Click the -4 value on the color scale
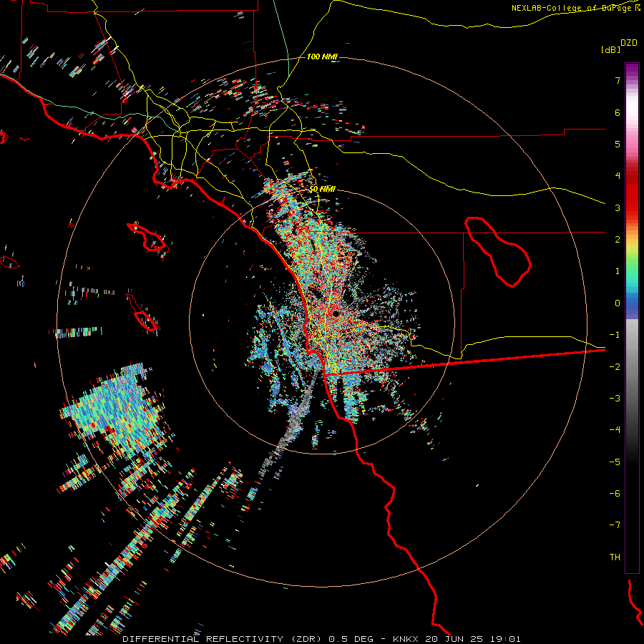The width and height of the screenshot is (644, 644). (615, 430)
